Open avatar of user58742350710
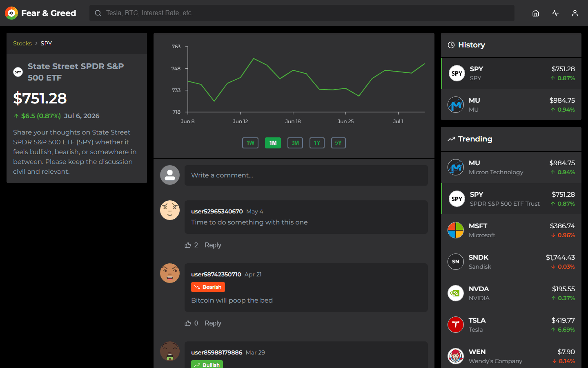The height and width of the screenshot is (368, 588). point(170,273)
